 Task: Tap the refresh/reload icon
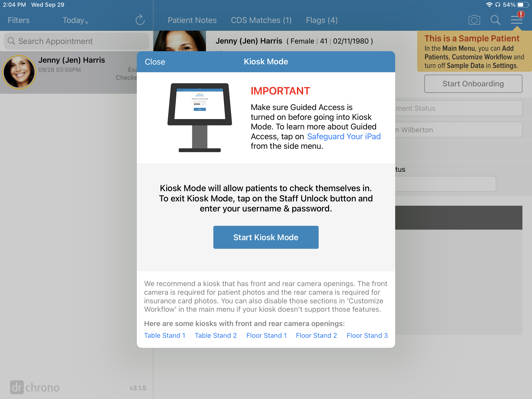coord(140,20)
